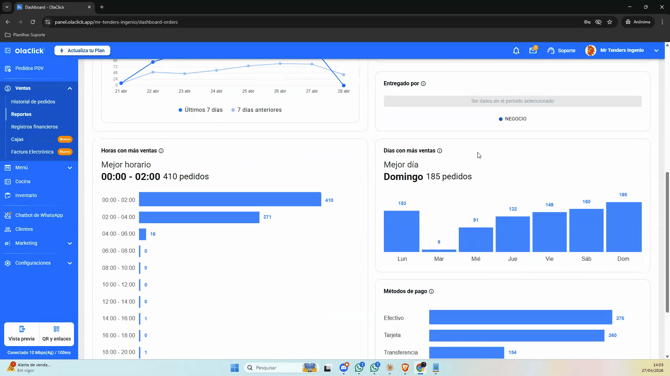The image size is (670, 376).
Task: Collapse the Ventas menu chevron
Action: [x=70, y=88]
